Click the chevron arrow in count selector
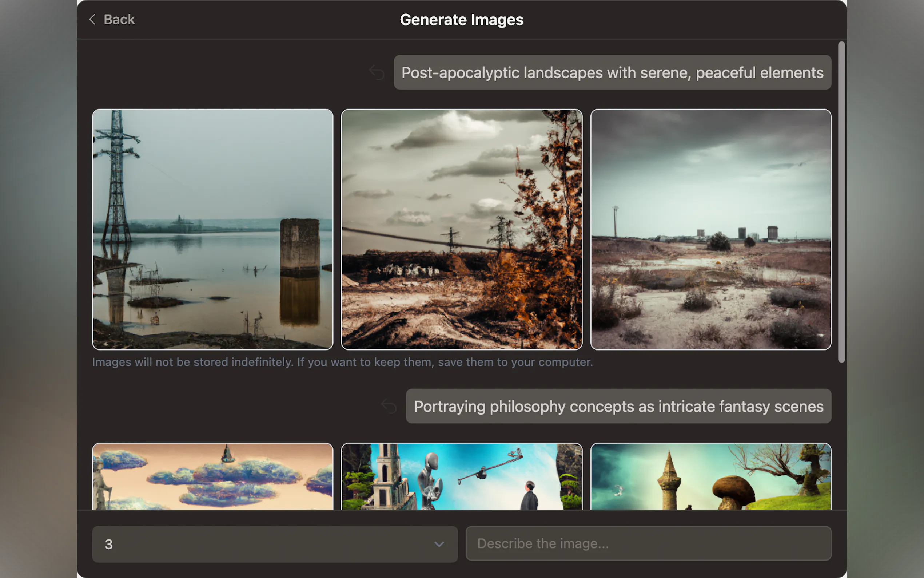 (439, 543)
